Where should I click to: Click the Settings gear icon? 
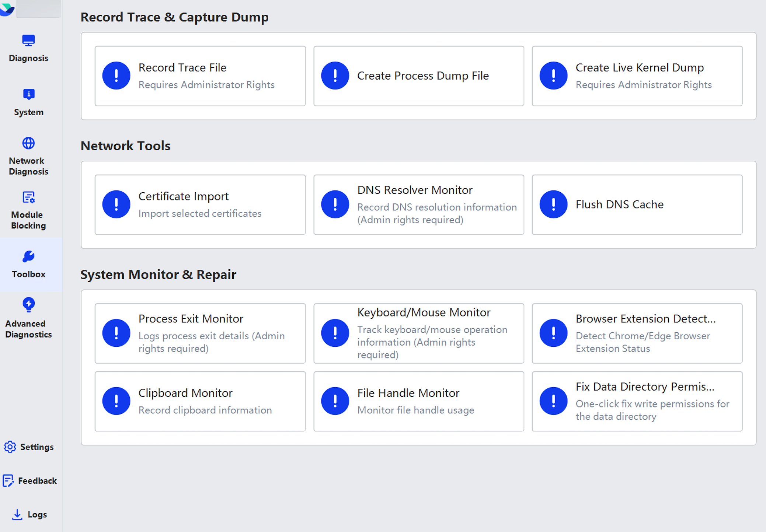click(10, 447)
